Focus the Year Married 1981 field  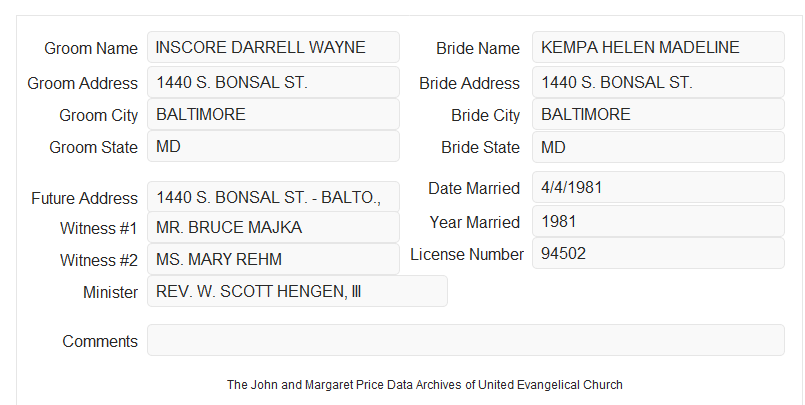658,221
